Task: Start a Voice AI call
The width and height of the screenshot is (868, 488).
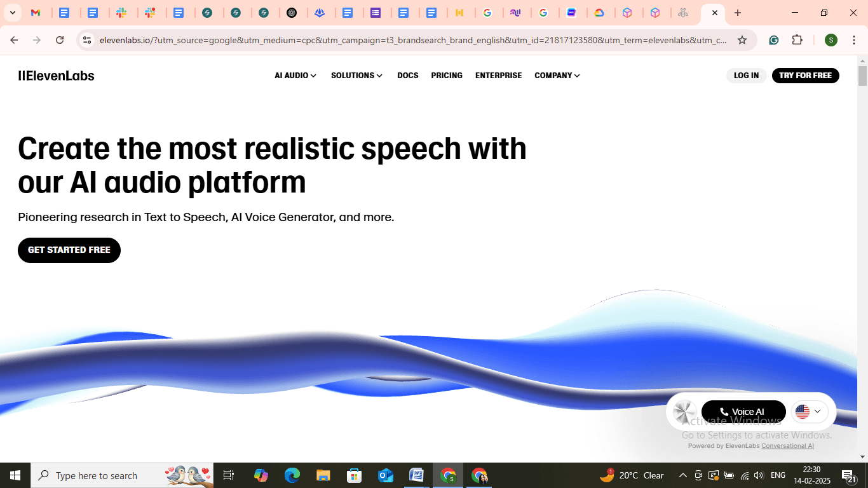Action: pyautogui.click(x=743, y=412)
